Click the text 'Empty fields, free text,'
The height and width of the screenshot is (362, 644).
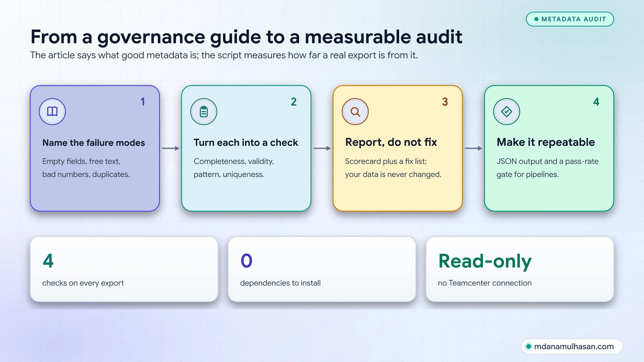(x=81, y=161)
